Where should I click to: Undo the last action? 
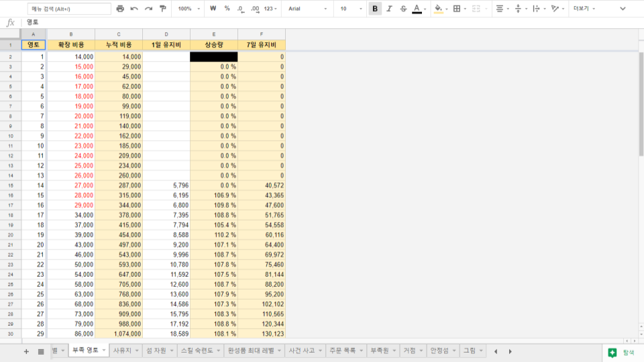[134, 9]
